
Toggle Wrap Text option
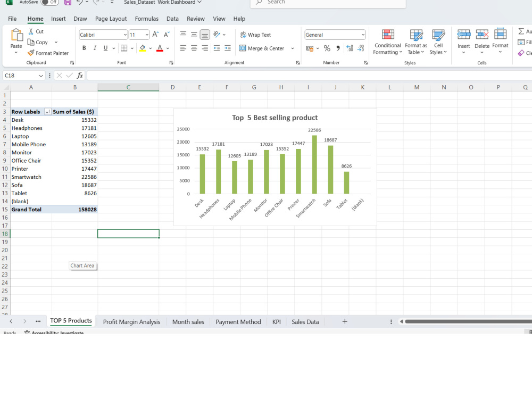tap(255, 35)
